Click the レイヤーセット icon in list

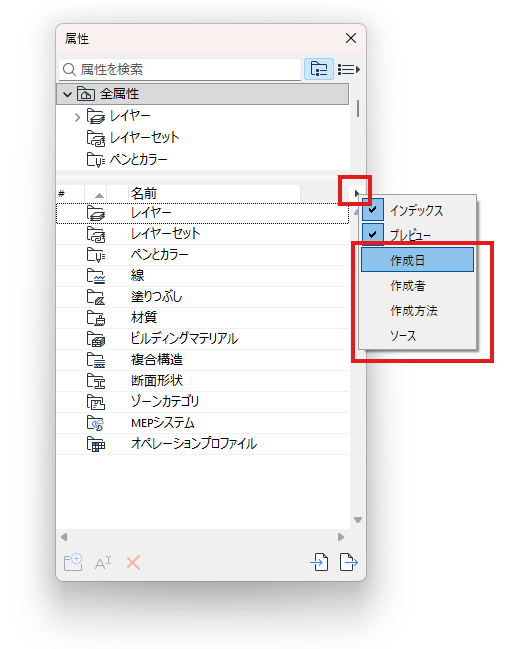(96, 234)
